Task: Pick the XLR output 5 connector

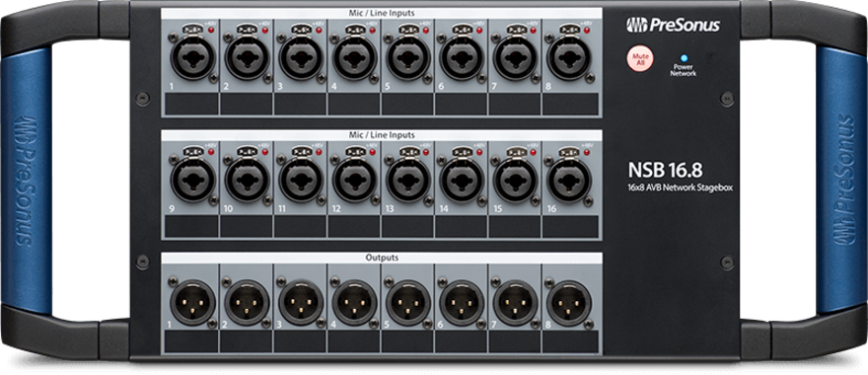Action: [408, 302]
